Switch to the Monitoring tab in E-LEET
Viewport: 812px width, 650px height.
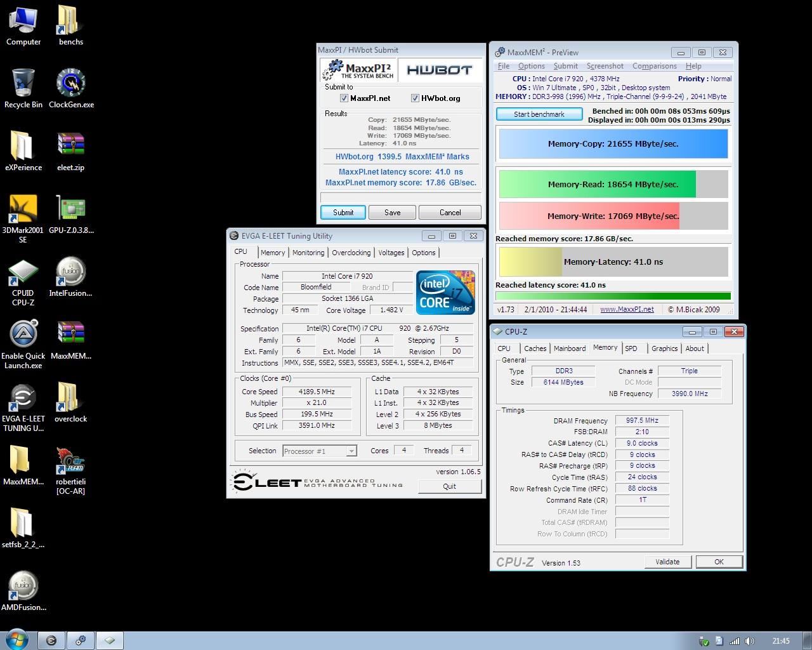[308, 253]
